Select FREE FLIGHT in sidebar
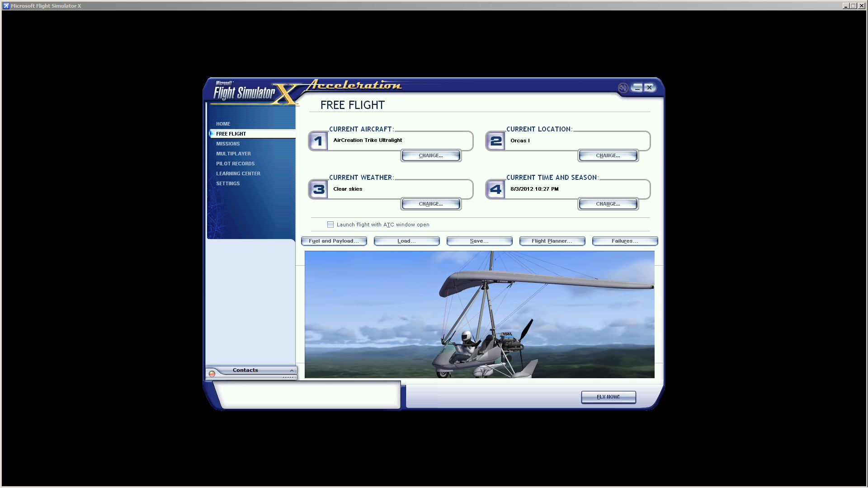Image resolution: width=868 pixels, height=488 pixels. pos(252,134)
